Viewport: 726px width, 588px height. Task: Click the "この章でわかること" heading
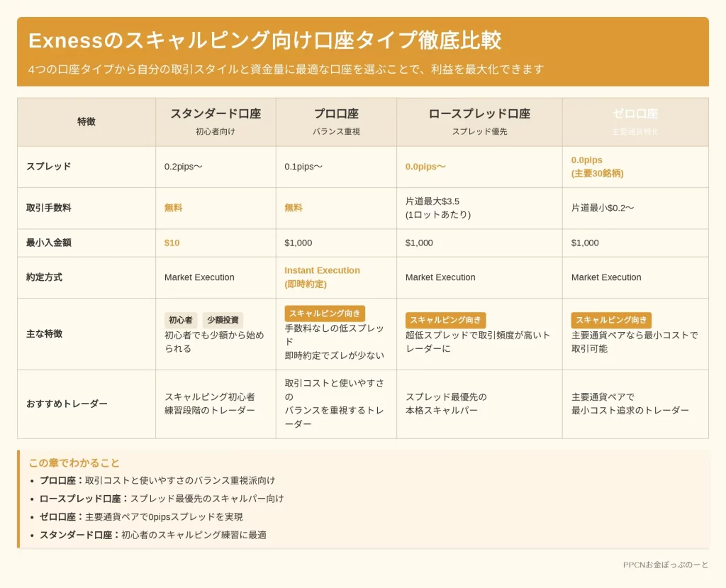click(74, 463)
